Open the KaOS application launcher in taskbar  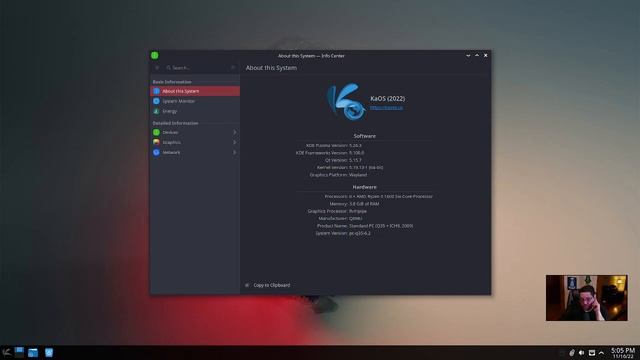pos(7,353)
